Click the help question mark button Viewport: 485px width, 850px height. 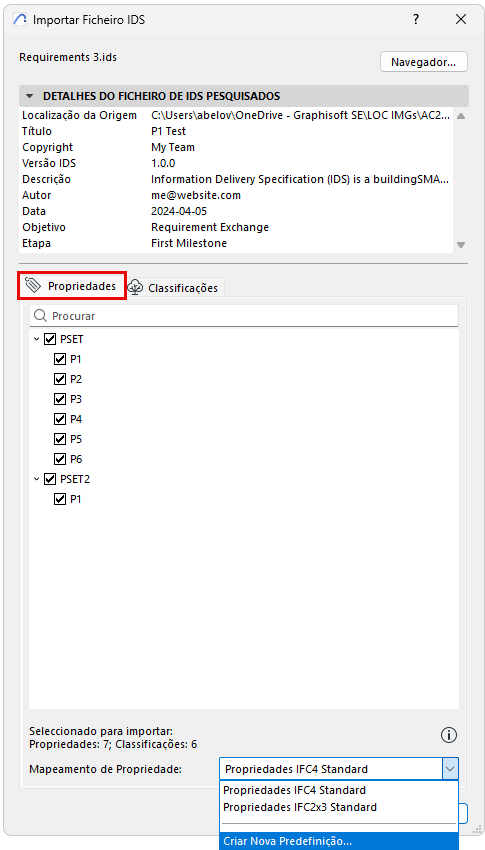click(x=416, y=20)
